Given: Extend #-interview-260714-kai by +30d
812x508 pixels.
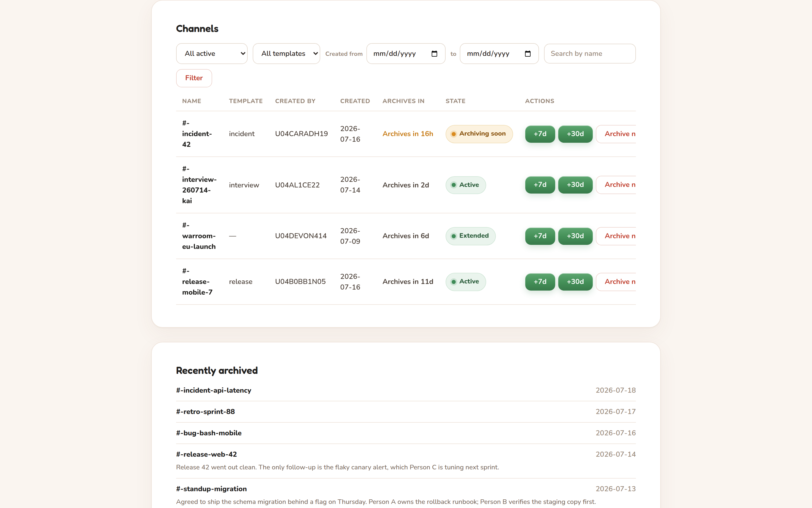Looking at the screenshot, I should [575, 185].
